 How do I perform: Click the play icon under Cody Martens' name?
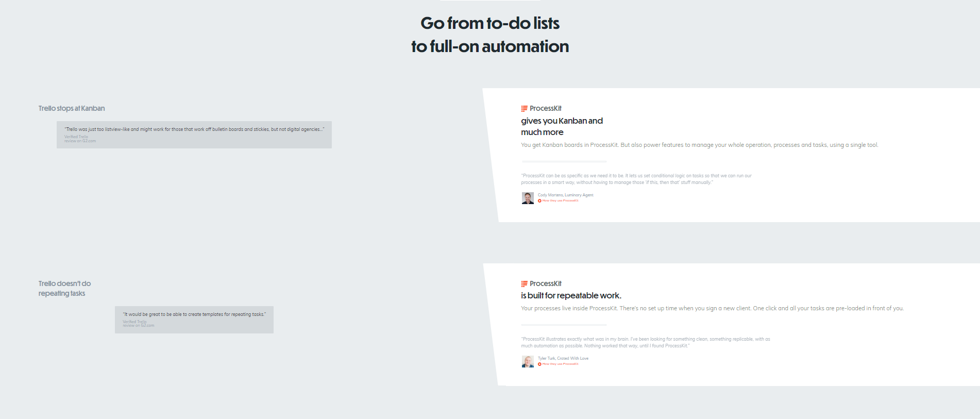click(x=539, y=201)
